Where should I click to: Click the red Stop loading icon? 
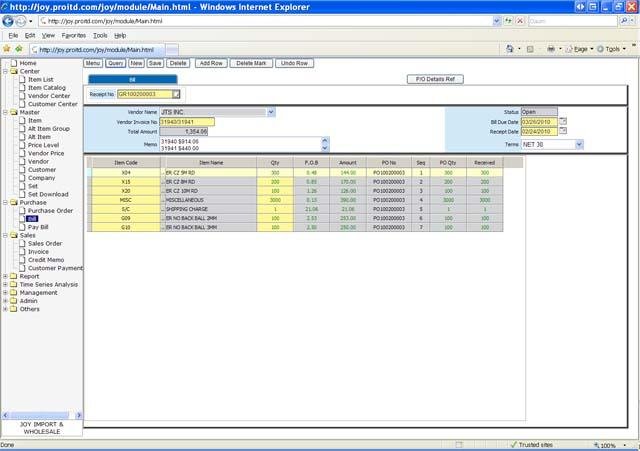pyautogui.click(x=520, y=21)
